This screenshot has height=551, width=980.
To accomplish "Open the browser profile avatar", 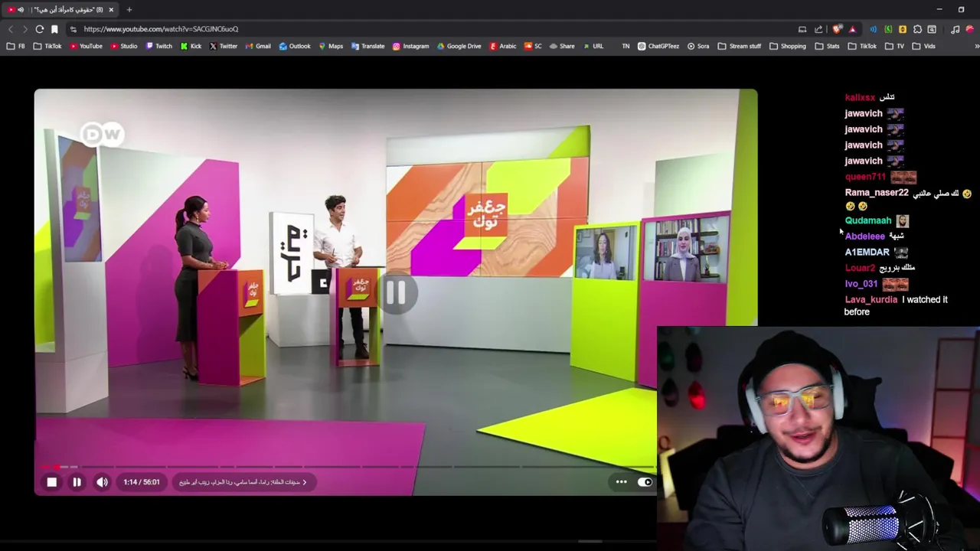I will coord(970,29).
